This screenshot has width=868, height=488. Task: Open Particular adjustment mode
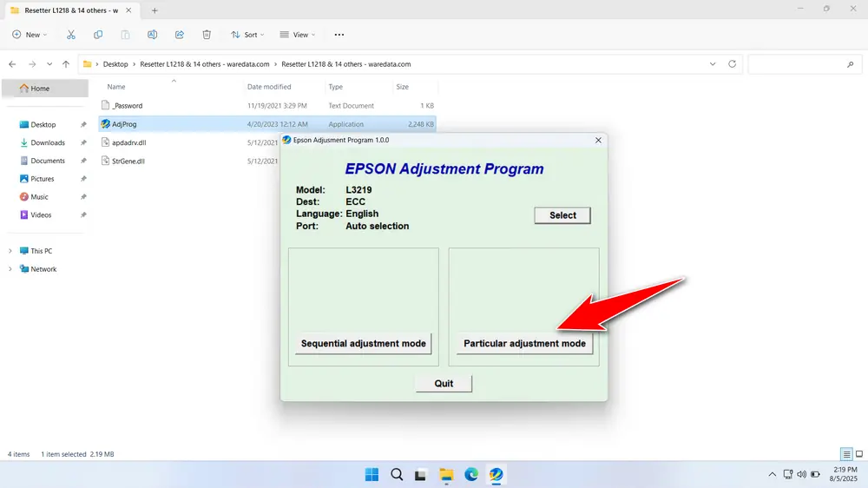(524, 344)
